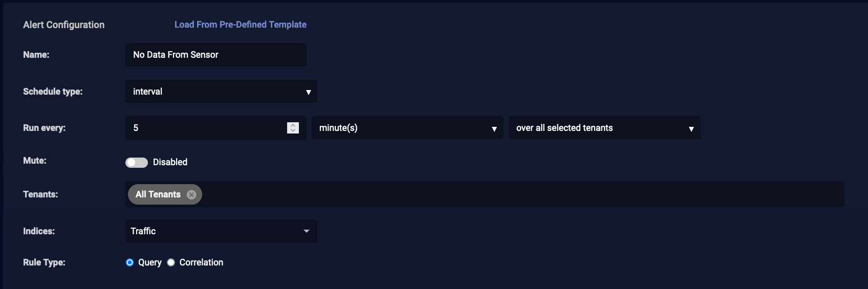Click the Mute label text
This screenshot has height=289, width=868.
pyautogui.click(x=35, y=161)
